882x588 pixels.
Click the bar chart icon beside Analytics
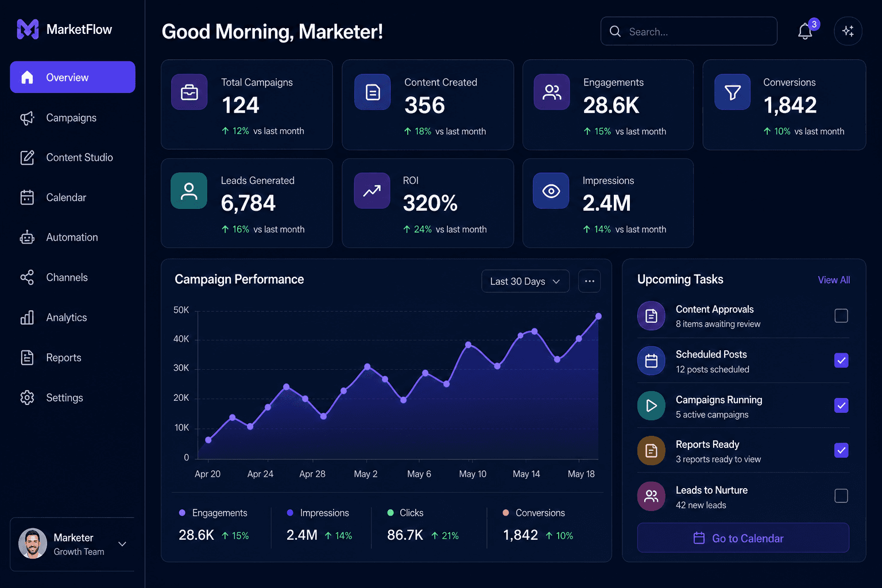click(27, 318)
